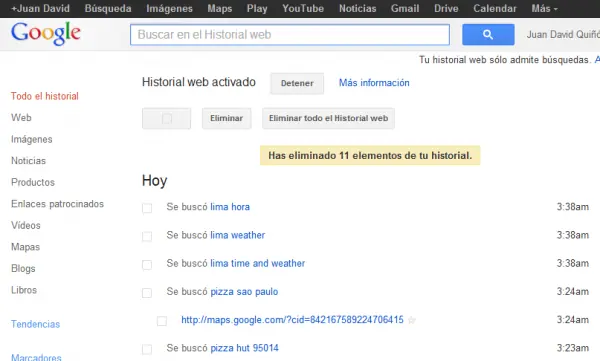Select 'Enlaces patrocinados' in sidebar
The width and height of the screenshot is (600, 361).
click(x=57, y=204)
